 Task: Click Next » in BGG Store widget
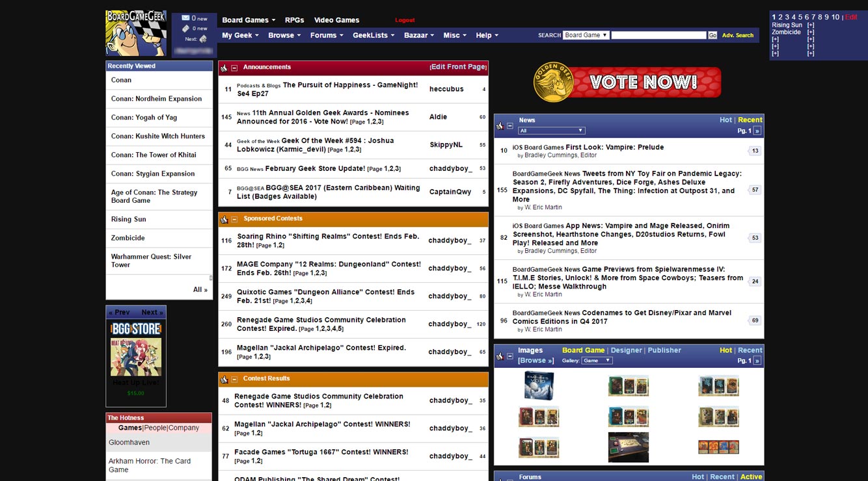[x=152, y=313]
